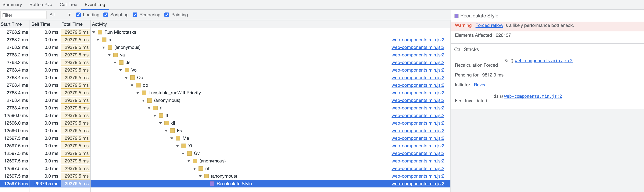
Task: Click 'Elements Affected 226137' text
Action: pyautogui.click(x=483, y=35)
